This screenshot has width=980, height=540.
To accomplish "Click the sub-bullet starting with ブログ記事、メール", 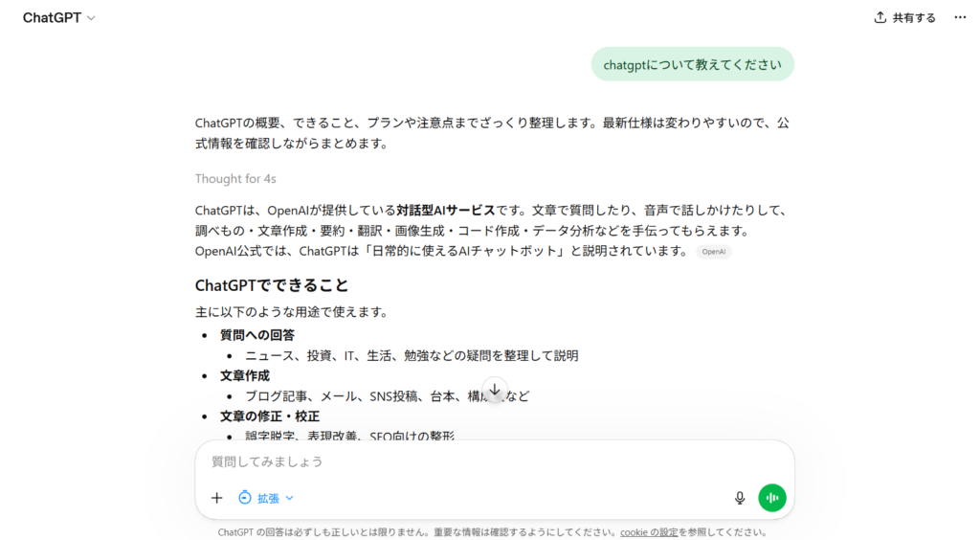I will (387, 396).
